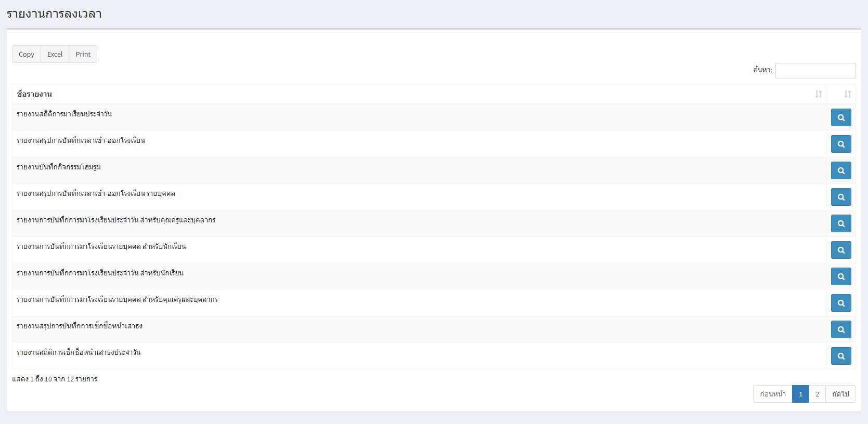Open view icon for รายงานสถิติการมาเรียนประจำวัน
This screenshot has height=424, width=868.
[841, 117]
